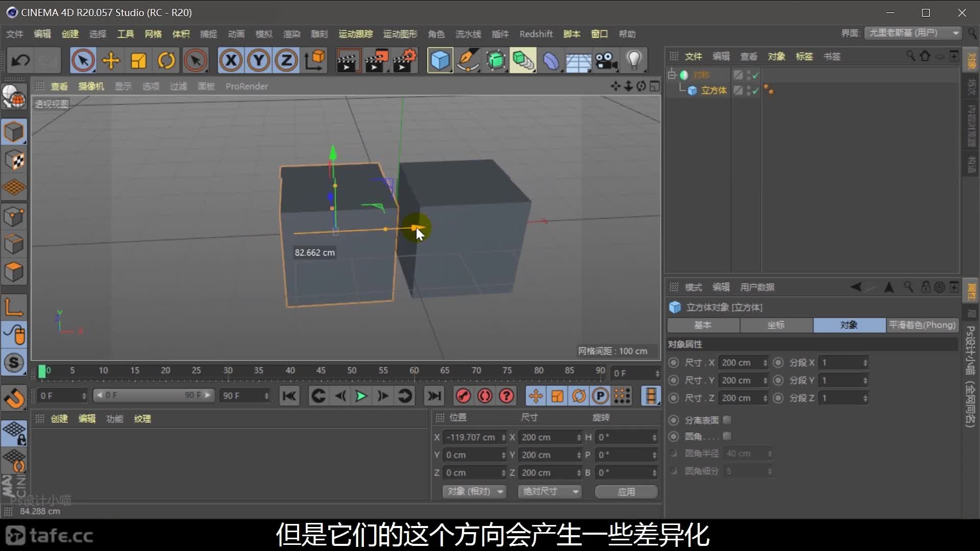Open the Array modeling objects icon
The image size is (980, 551).
(523, 60)
